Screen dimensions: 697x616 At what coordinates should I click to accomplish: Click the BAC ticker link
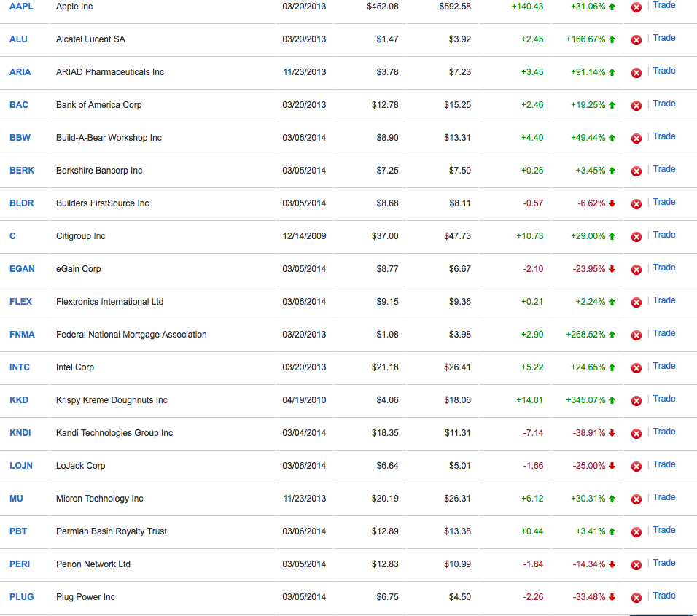pyautogui.click(x=19, y=105)
